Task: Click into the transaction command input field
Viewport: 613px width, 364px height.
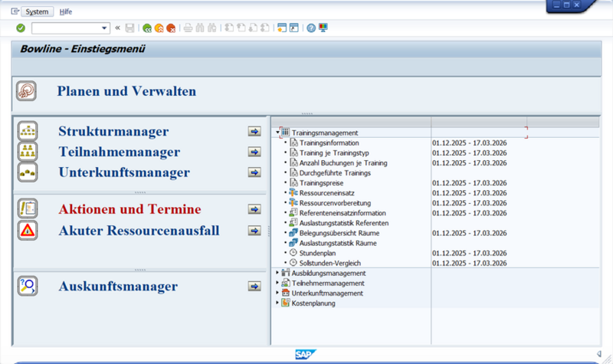Action: [x=66, y=28]
